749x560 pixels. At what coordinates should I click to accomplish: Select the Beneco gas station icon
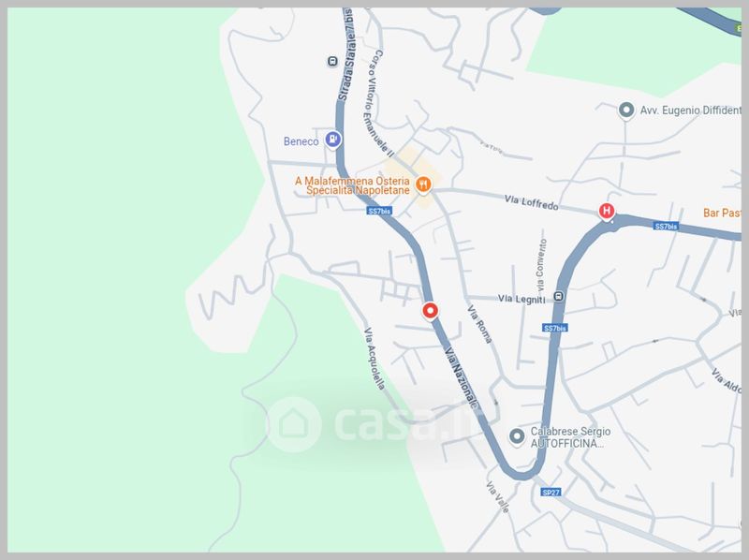click(x=333, y=140)
